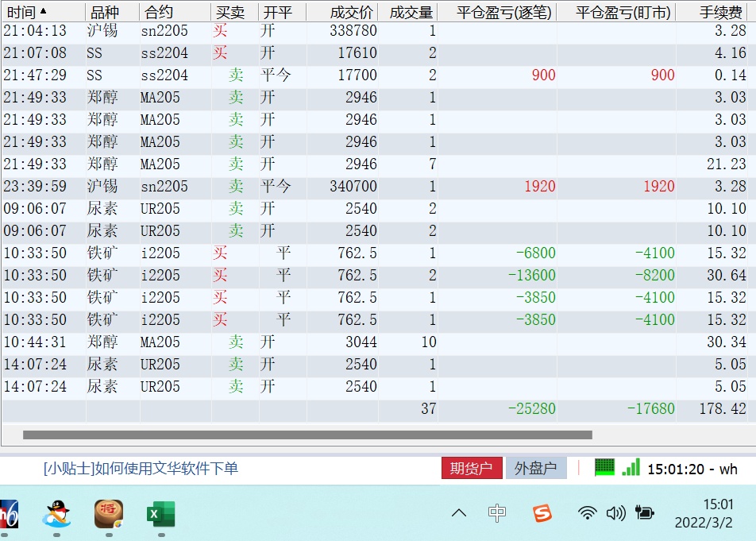Screen dimensions: 756x541
Task: Click the 成交价 column header
Action: 342,12
